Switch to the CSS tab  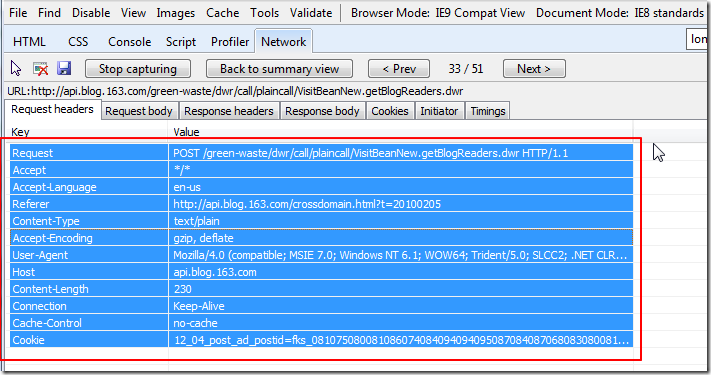(x=78, y=42)
